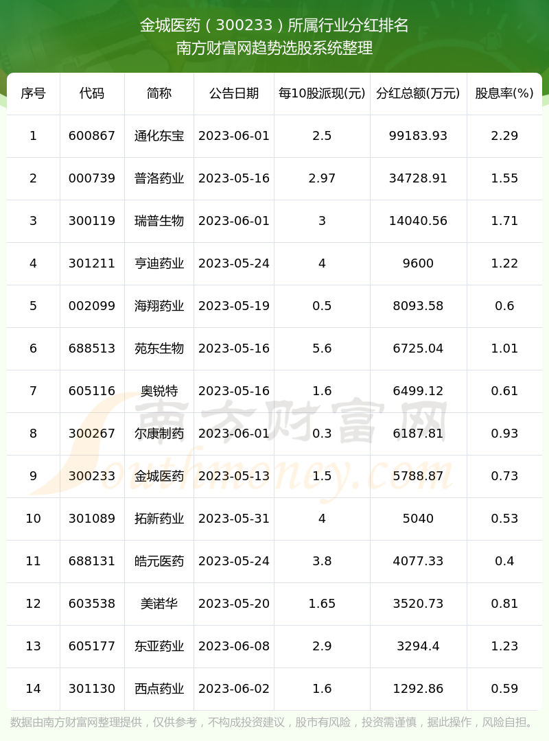The height and width of the screenshot is (756, 549).
Task: Select the name 东亚药业
Action: 159,646
